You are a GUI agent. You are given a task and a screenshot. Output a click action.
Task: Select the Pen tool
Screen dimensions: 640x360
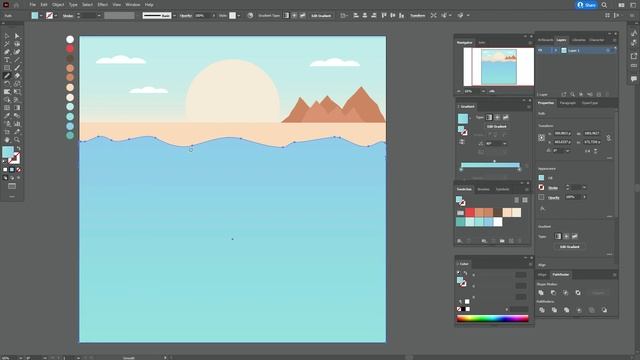(7, 52)
